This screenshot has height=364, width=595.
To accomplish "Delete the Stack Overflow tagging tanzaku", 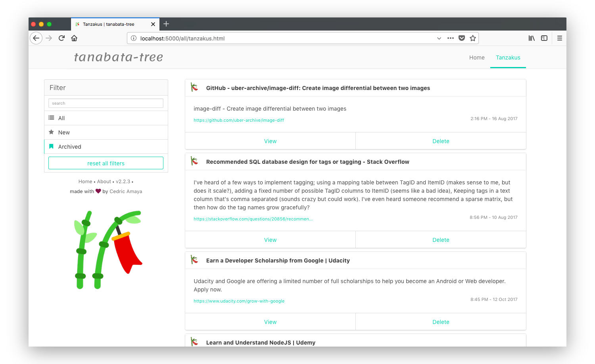I will 441,240.
